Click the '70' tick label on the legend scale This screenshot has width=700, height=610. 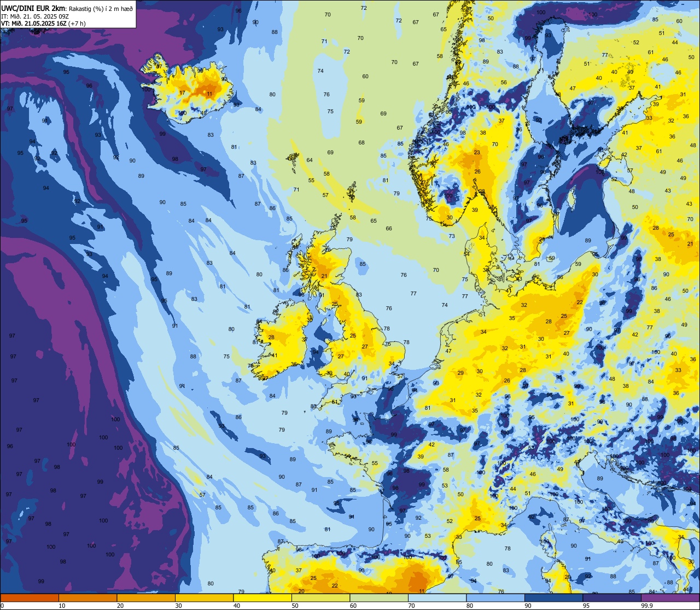[x=411, y=606]
